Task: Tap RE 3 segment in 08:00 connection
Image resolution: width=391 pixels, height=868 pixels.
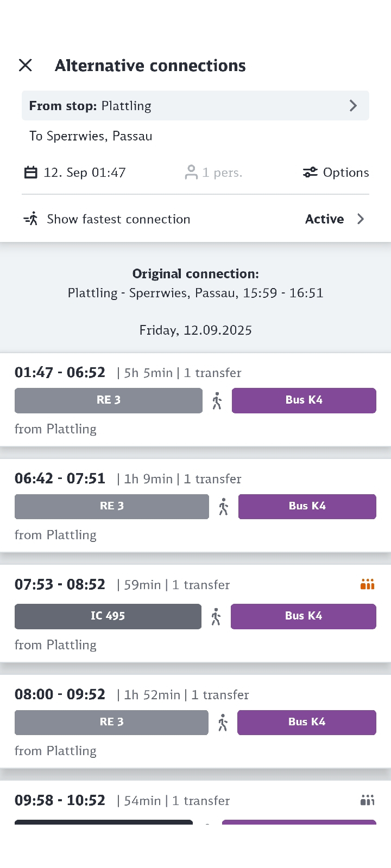Action: click(x=111, y=722)
